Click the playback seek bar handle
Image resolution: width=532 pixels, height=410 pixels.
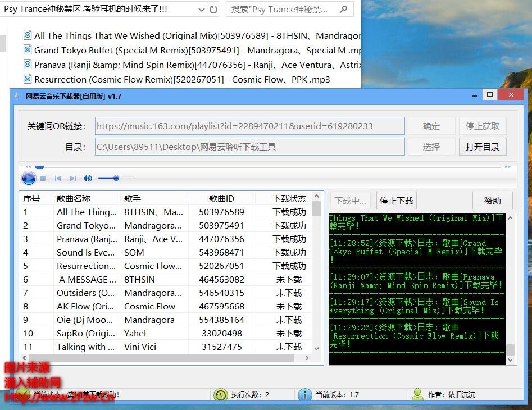point(40,167)
